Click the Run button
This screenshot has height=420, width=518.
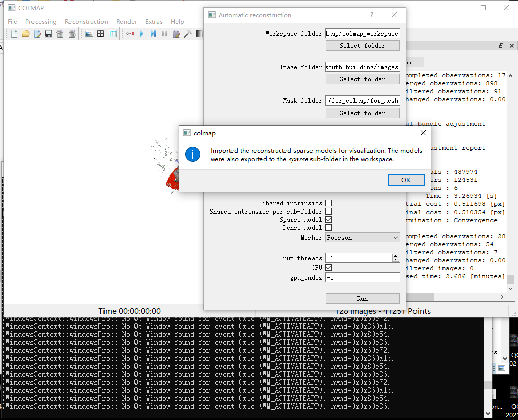(362, 299)
